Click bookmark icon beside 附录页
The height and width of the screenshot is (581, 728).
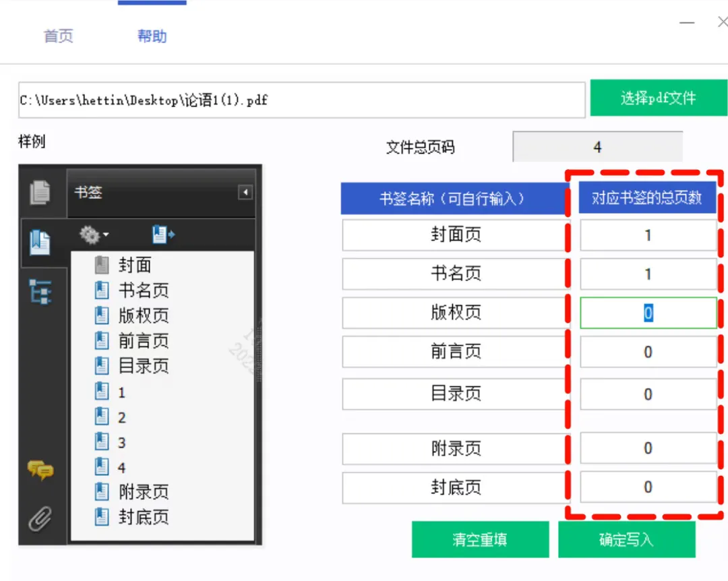tap(102, 492)
